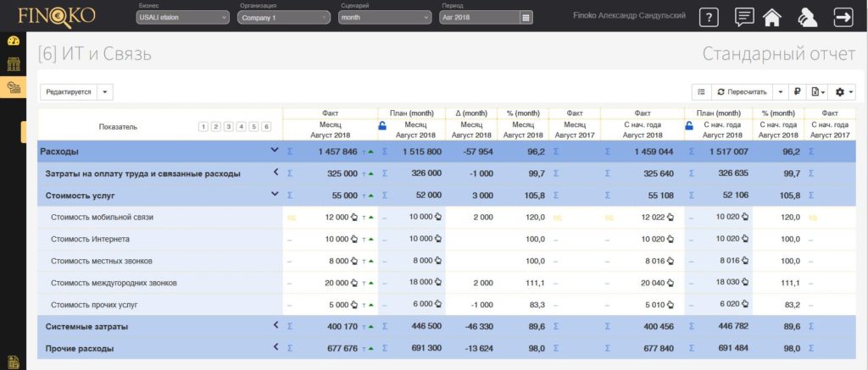This screenshot has height=370, width=868.
Task: Open the dashboard gauge icon in sidebar
Action: point(13,41)
